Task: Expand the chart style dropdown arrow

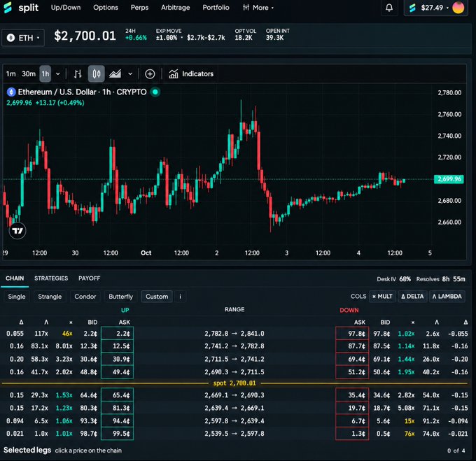Action: tap(130, 73)
